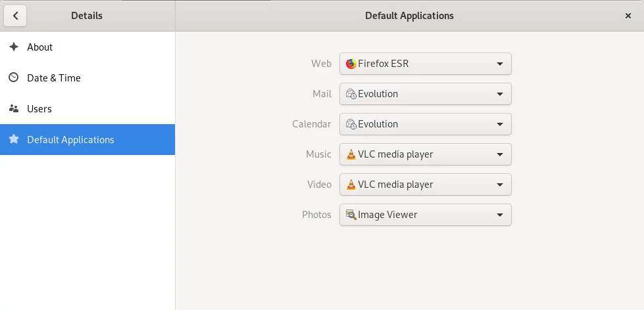Select About in the Details sidebar
Viewport: 644px width, 310px height.
pos(87,47)
